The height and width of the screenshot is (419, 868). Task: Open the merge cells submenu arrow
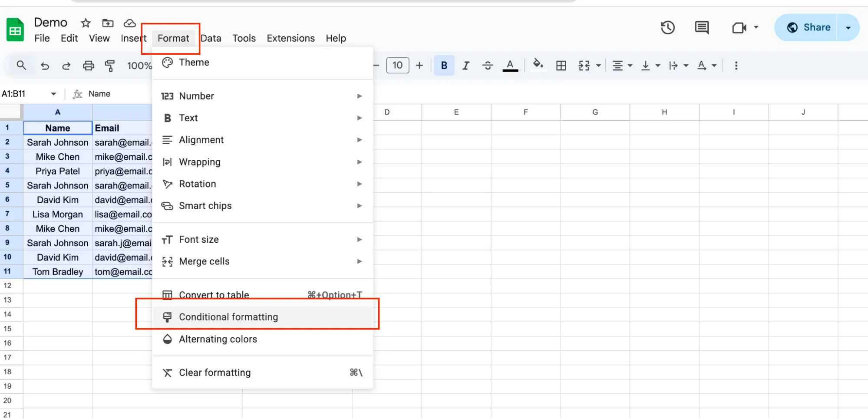click(x=359, y=261)
